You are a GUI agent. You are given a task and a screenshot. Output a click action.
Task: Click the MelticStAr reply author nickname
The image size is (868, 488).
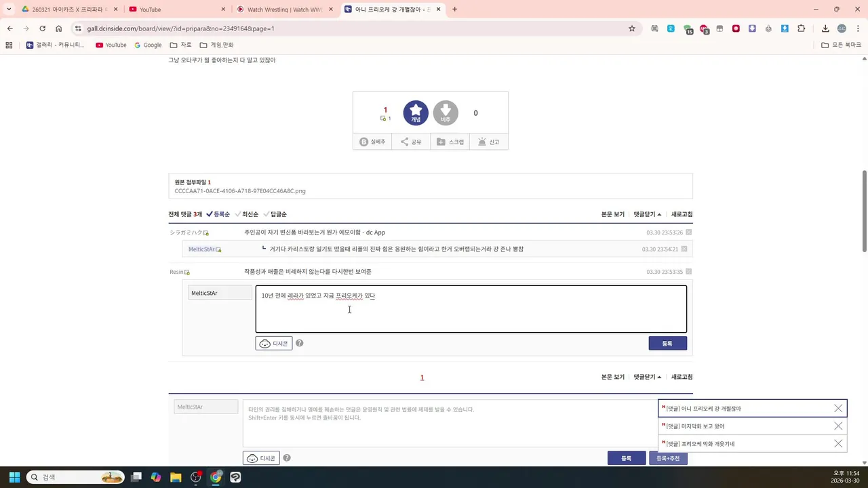point(201,249)
